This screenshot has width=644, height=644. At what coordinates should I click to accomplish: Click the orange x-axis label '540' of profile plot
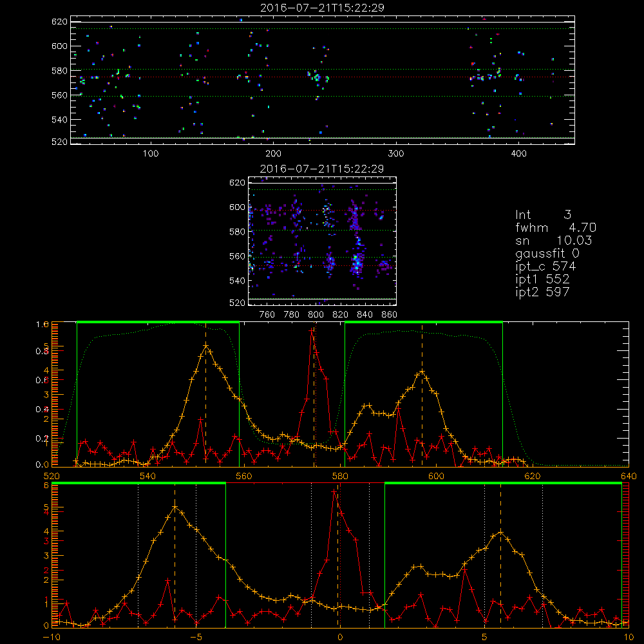(148, 477)
